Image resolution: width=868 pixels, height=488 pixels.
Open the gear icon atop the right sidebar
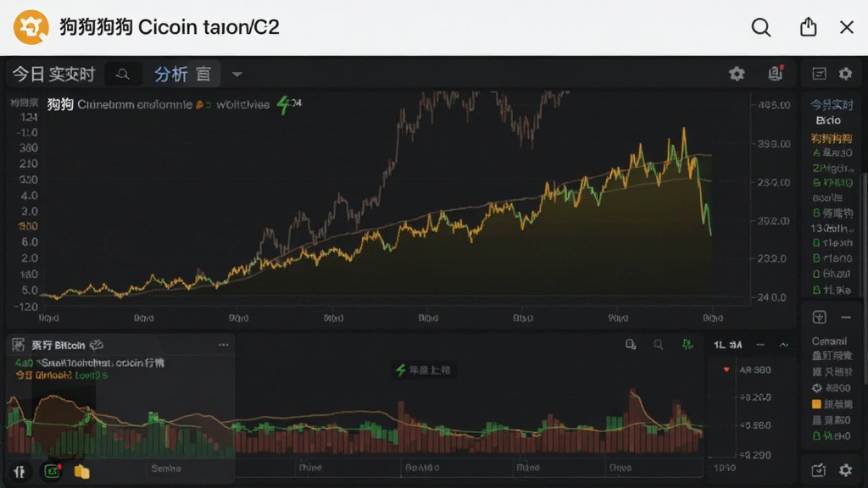pyautogui.click(x=845, y=74)
